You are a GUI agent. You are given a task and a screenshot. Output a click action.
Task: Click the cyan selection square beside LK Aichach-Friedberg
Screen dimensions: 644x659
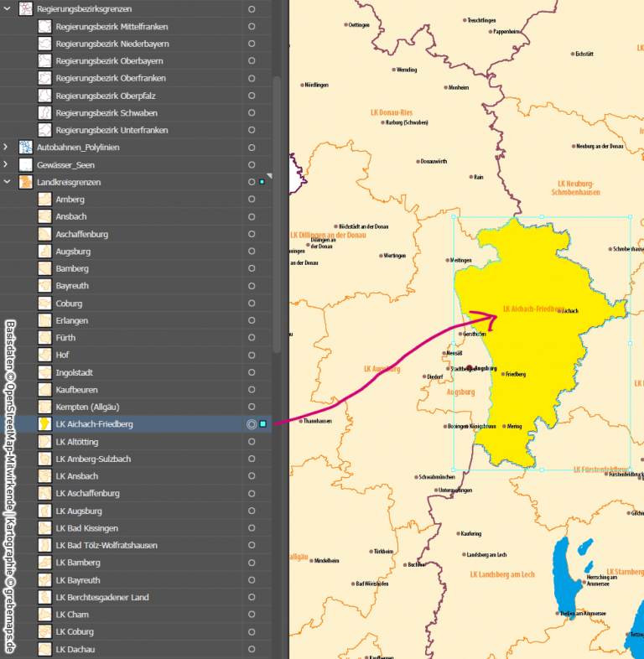(x=263, y=424)
